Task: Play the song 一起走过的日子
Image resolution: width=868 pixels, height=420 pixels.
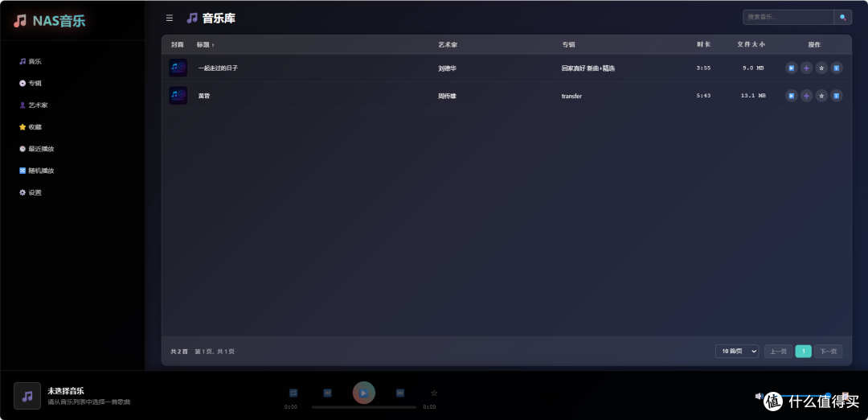Action: pos(792,68)
